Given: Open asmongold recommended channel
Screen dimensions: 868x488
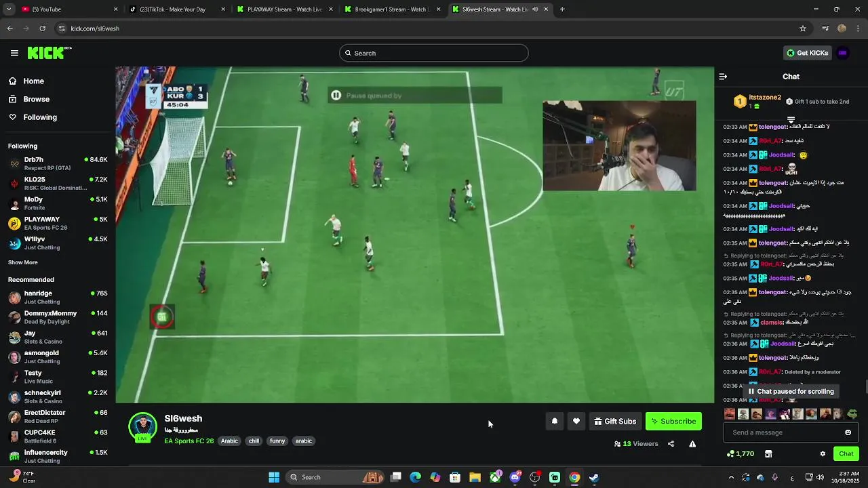Looking at the screenshot, I should pyautogui.click(x=58, y=357).
